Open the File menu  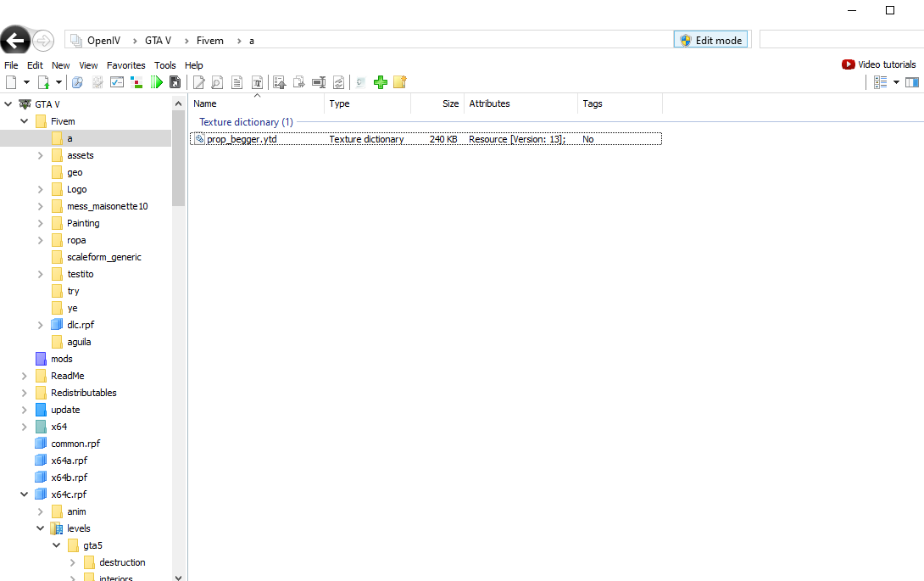pos(11,65)
